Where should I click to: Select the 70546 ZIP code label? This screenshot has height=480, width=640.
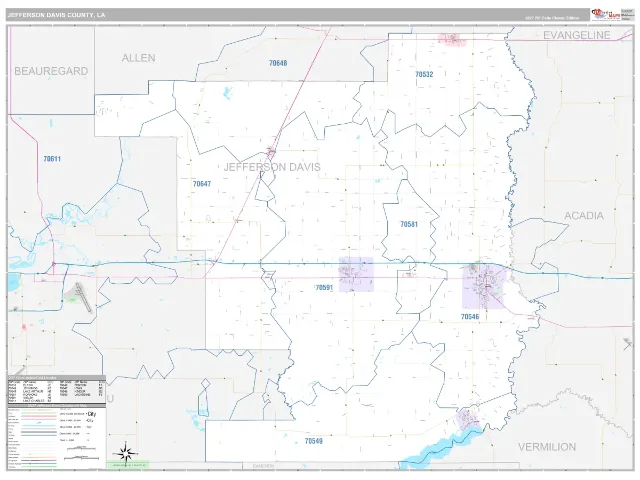(470, 316)
